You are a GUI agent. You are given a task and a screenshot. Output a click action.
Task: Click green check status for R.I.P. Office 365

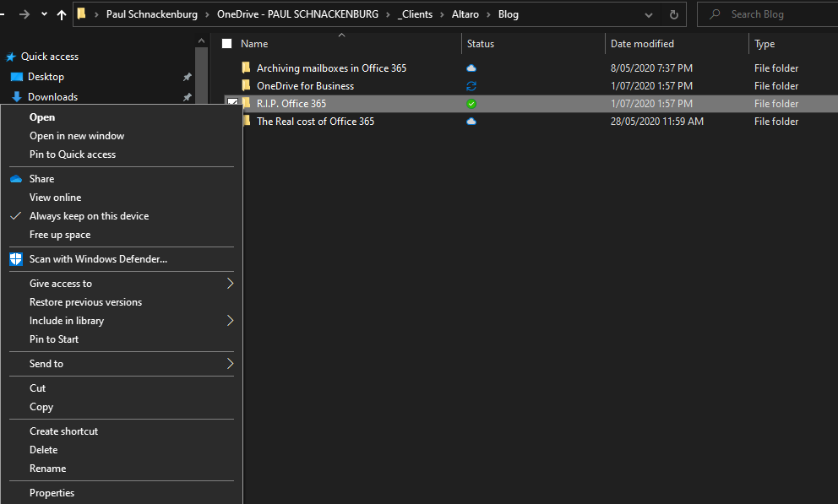point(471,104)
